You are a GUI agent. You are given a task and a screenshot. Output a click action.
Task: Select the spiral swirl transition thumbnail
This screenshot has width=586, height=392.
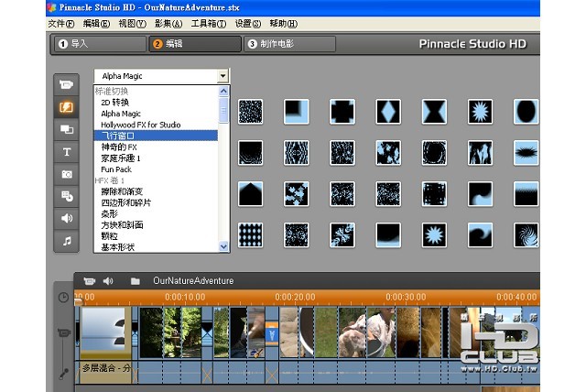coord(526,235)
